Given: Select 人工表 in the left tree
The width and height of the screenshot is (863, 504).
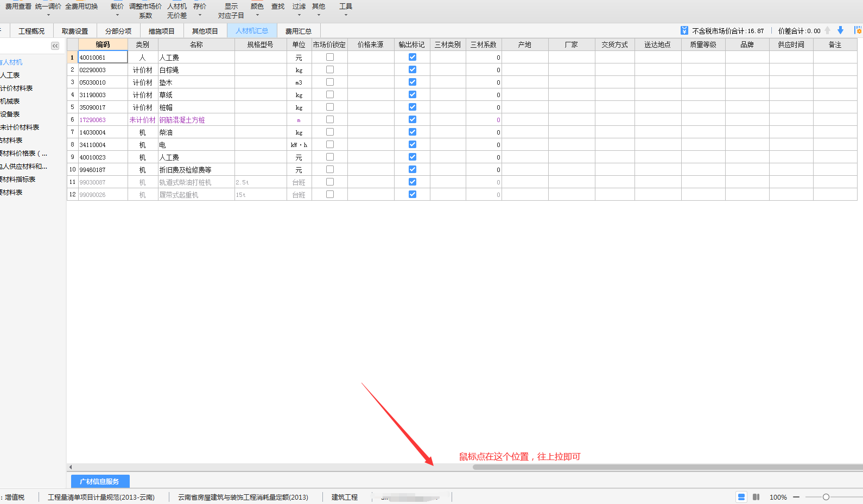Looking at the screenshot, I should click(x=10, y=75).
